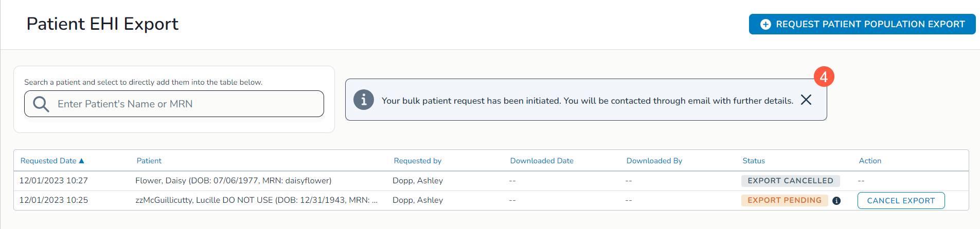Click info icon beside Export Pending status
The width and height of the screenshot is (980, 229).
tap(836, 201)
